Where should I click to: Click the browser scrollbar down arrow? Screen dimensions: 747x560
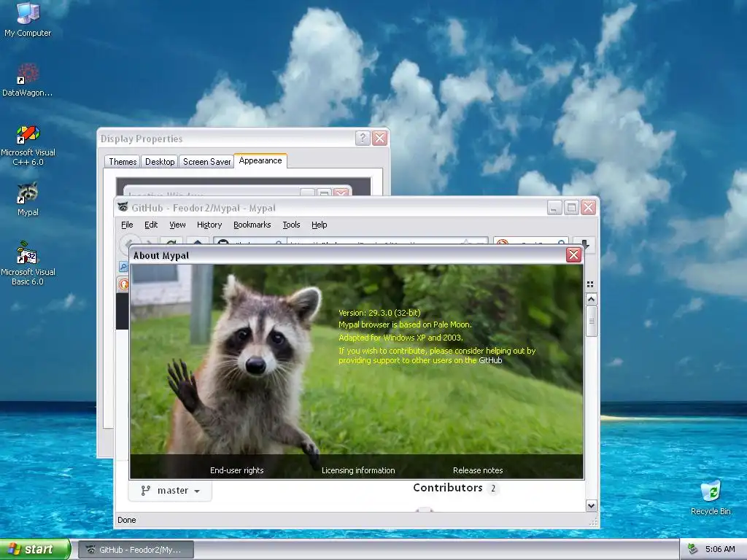click(591, 506)
